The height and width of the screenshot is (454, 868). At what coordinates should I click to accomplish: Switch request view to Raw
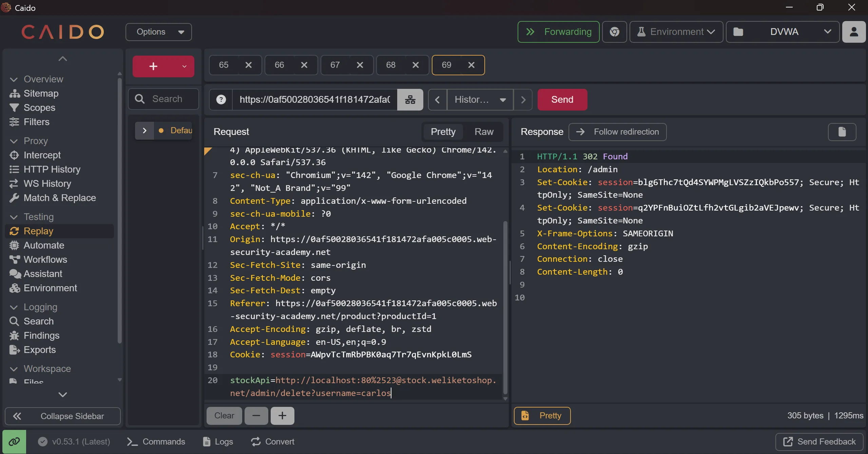(484, 132)
